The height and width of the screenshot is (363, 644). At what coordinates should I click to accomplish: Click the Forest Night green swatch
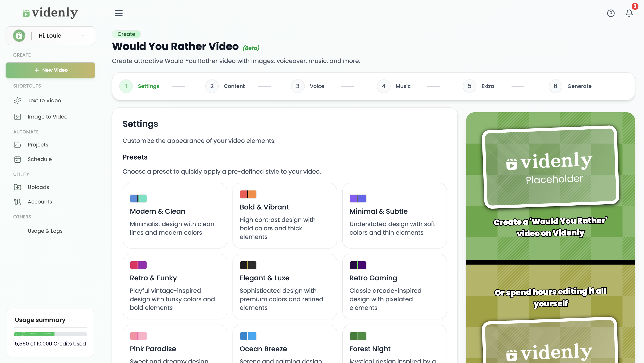358,336
